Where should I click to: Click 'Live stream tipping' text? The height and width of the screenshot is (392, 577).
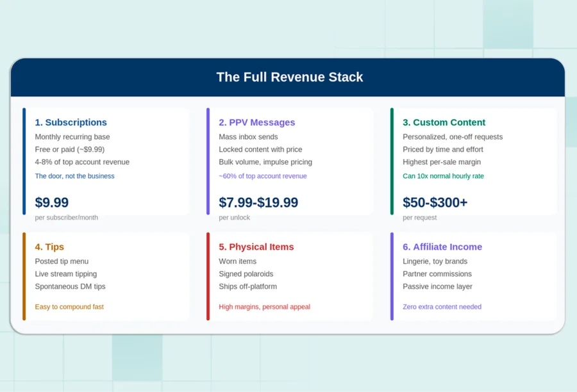tap(66, 274)
